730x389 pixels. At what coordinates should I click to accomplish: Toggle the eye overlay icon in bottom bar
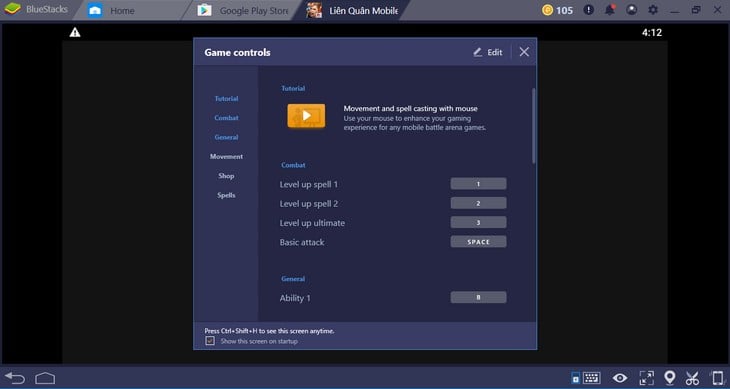pos(620,378)
